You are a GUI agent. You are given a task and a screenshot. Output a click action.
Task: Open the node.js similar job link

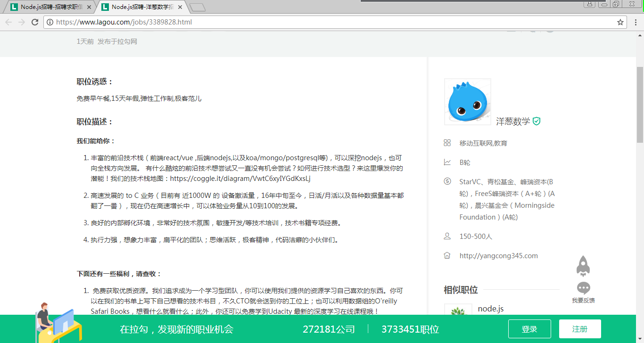pos(491,309)
